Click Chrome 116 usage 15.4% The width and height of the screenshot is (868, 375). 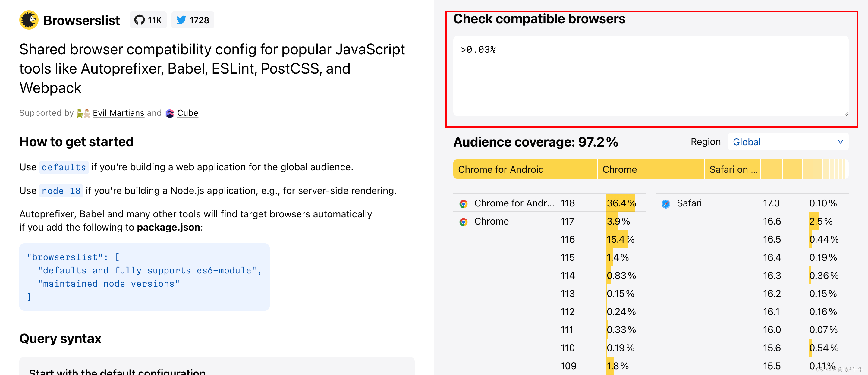(620, 239)
